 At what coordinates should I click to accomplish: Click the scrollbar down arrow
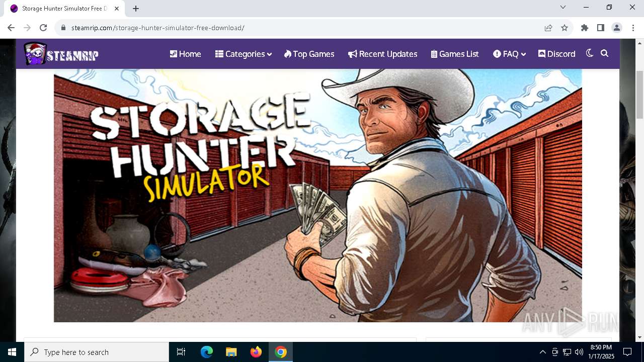[639, 337]
